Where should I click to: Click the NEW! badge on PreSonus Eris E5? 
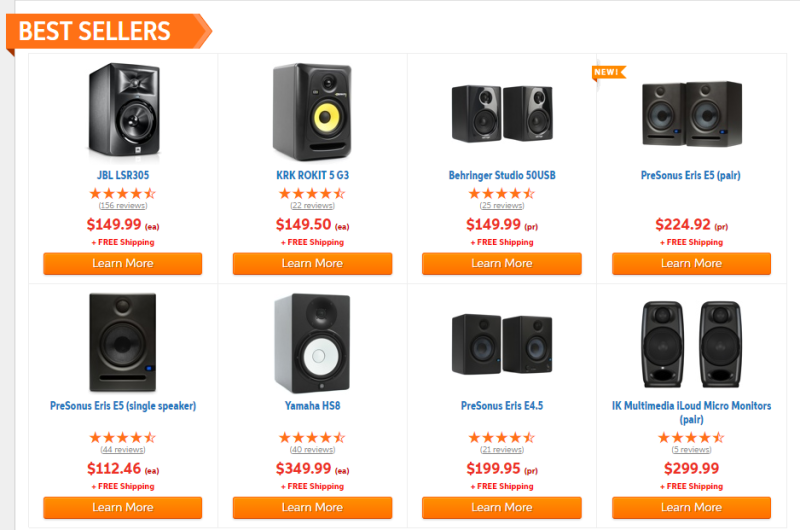pos(609,72)
